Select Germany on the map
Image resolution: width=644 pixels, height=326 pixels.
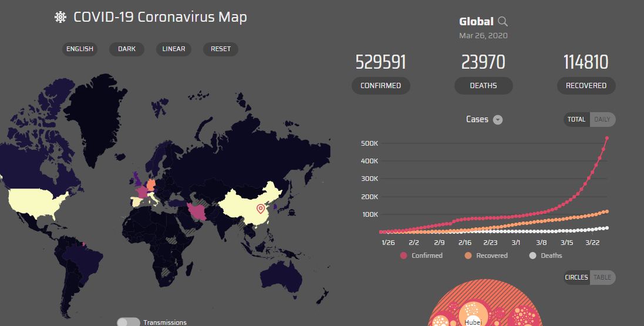151,184
